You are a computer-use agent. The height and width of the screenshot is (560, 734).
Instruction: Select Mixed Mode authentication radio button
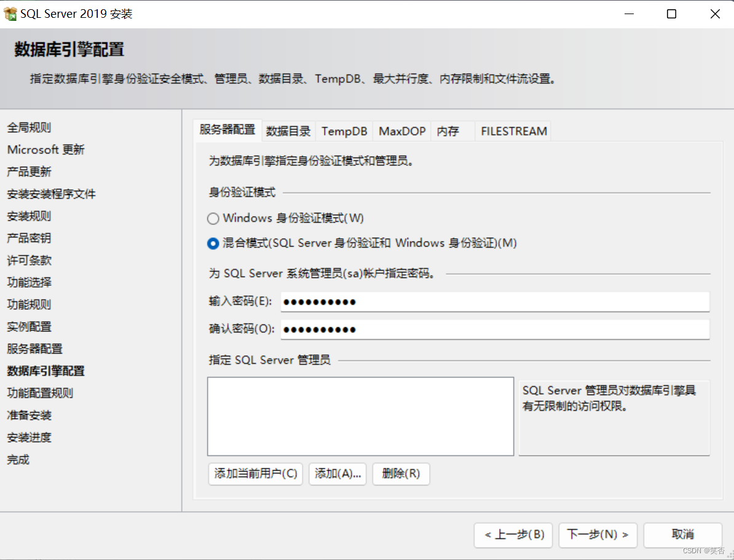[x=213, y=243]
